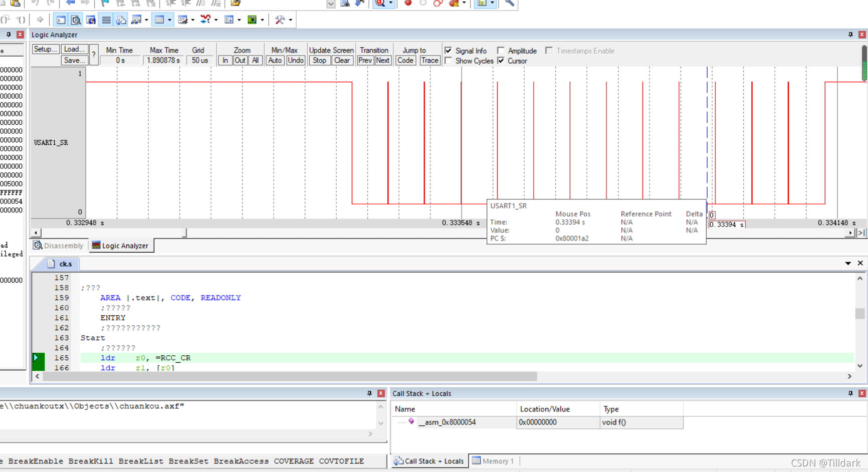Expand the Memory Windows dropdown arrow
The width and height of the screenshot is (868, 472).
click(x=170, y=20)
